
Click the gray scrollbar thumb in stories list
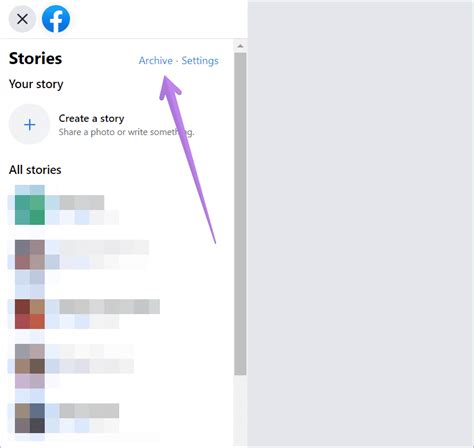(x=240, y=214)
